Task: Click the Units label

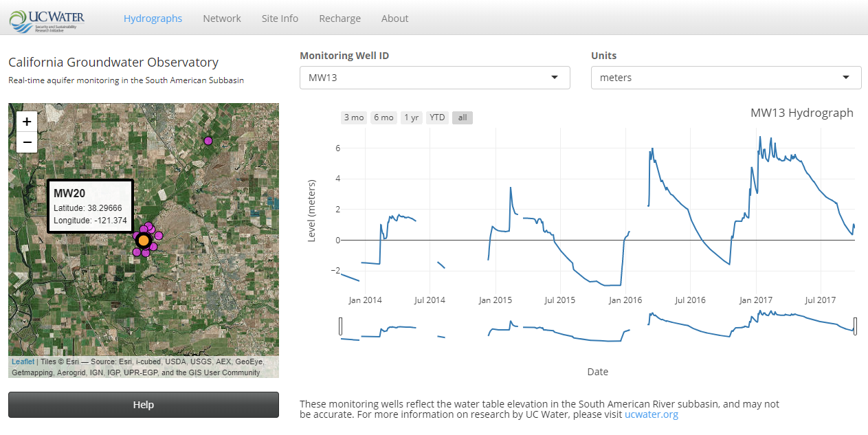Action: point(604,56)
